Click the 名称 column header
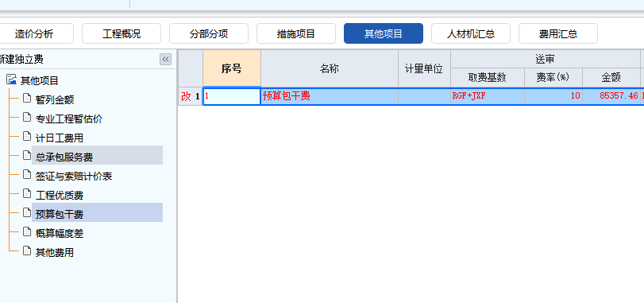This screenshot has height=303, width=644. tap(330, 68)
